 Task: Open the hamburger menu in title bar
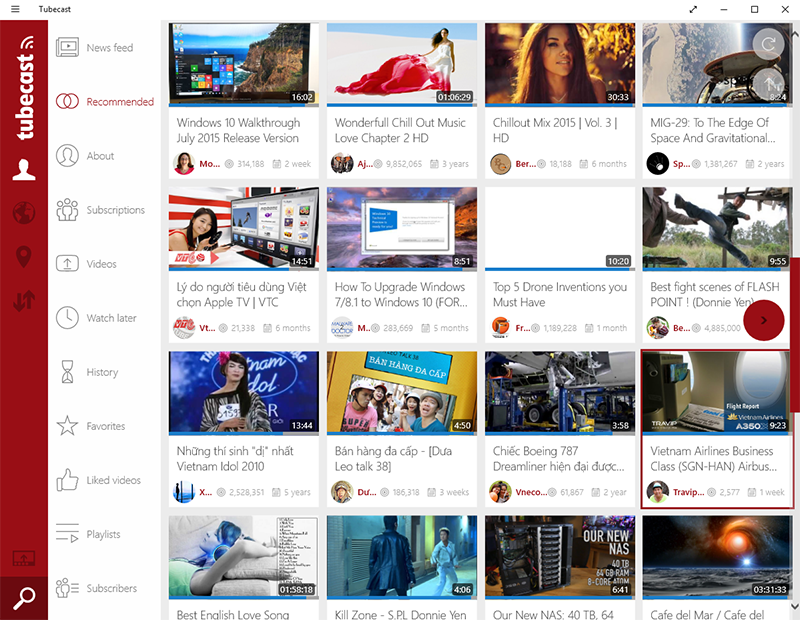point(15,9)
